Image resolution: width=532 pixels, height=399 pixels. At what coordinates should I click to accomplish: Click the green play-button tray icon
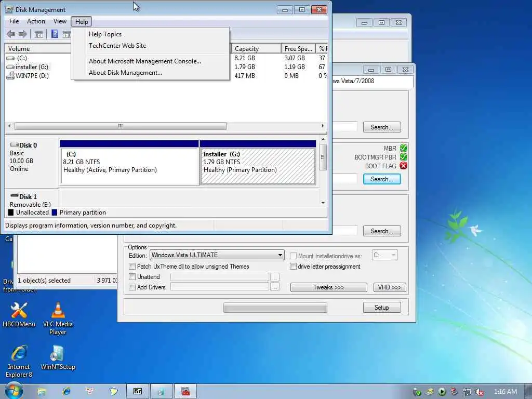[x=442, y=392]
